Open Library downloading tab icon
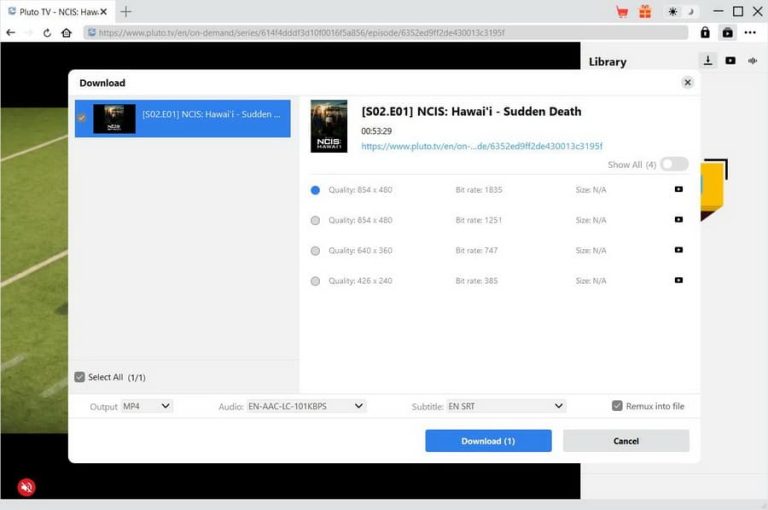 click(x=708, y=60)
